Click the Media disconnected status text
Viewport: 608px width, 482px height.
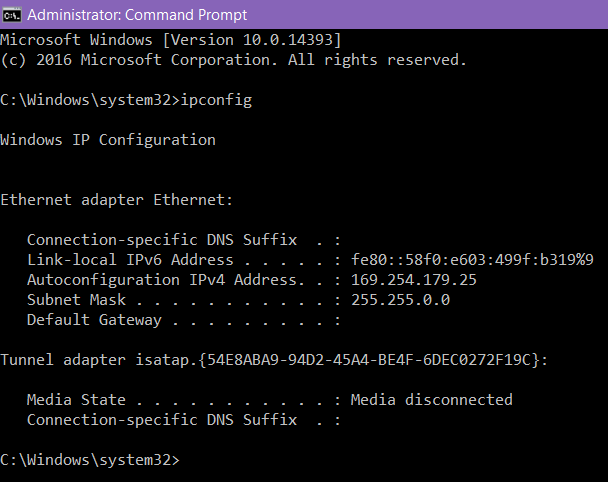[x=432, y=400]
